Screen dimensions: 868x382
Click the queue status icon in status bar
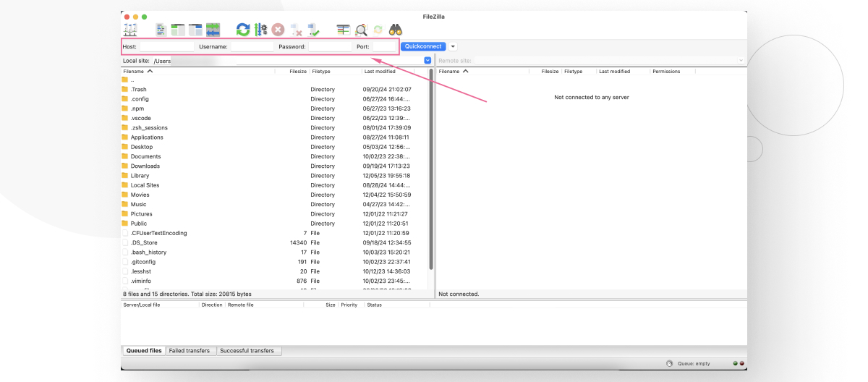(x=669, y=363)
